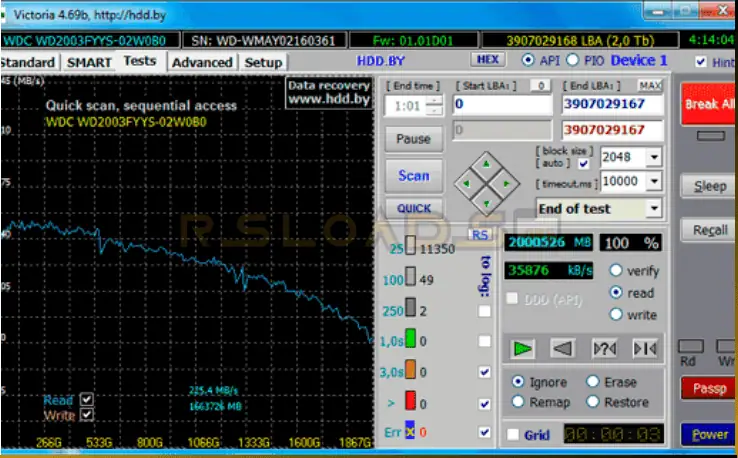Screen dimensions: 738x458
Task: Click the MAX end LBA button
Action: pos(650,86)
